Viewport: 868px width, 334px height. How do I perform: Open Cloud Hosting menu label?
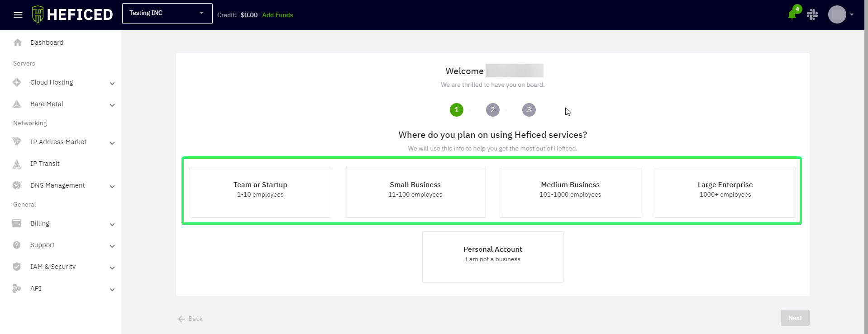(x=52, y=82)
